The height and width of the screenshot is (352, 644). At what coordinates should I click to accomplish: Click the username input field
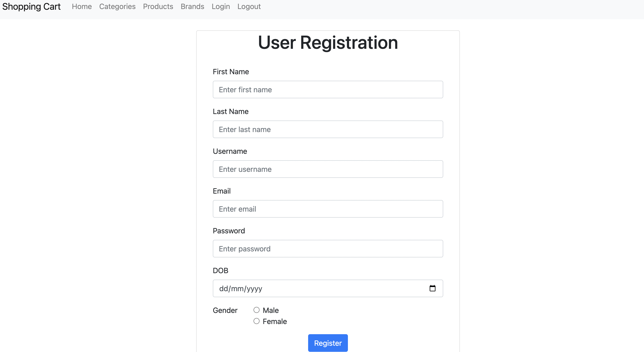(x=328, y=169)
